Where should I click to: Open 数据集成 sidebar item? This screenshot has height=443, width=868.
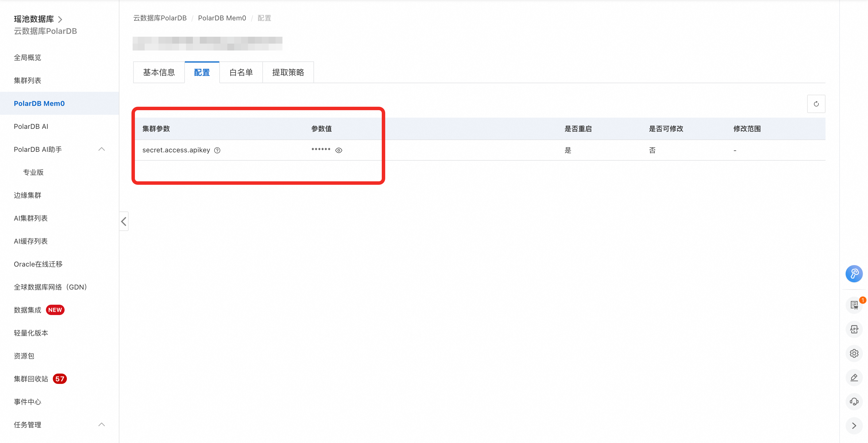tap(27, 310)
